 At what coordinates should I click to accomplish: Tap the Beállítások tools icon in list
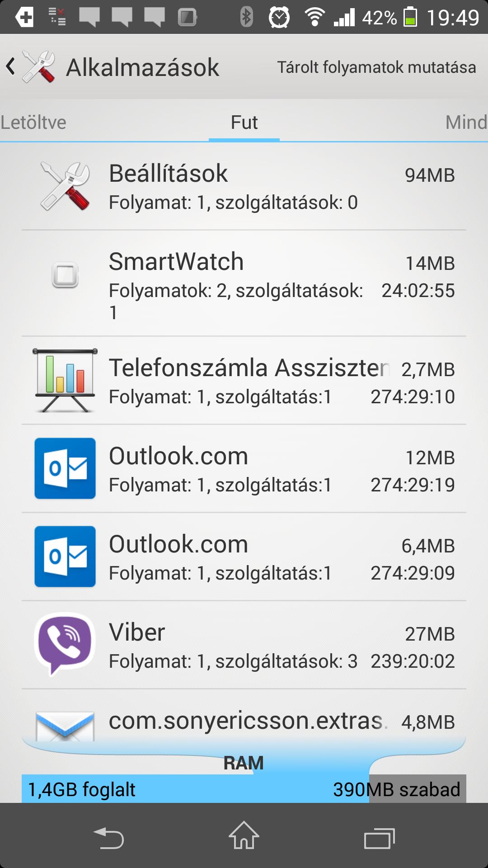point(65,186)
